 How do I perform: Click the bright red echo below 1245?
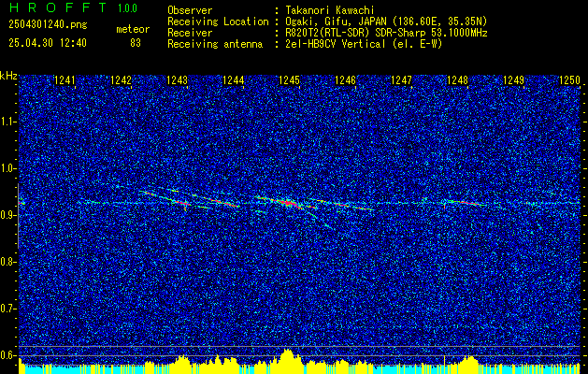point(288,203)
